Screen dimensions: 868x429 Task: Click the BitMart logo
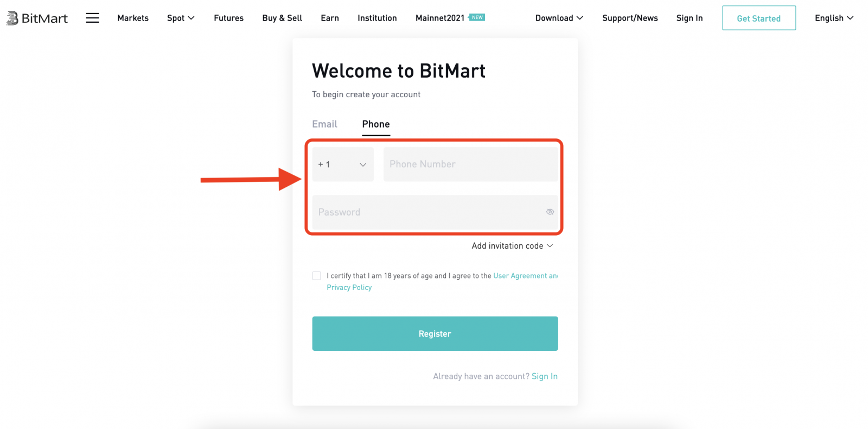pos(36,17)
